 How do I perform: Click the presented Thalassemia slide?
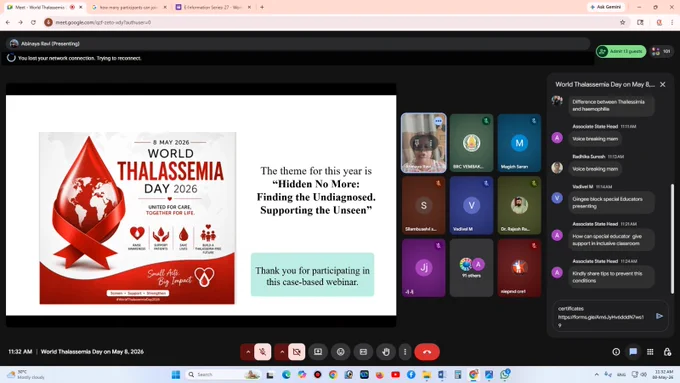click(201, 205)
